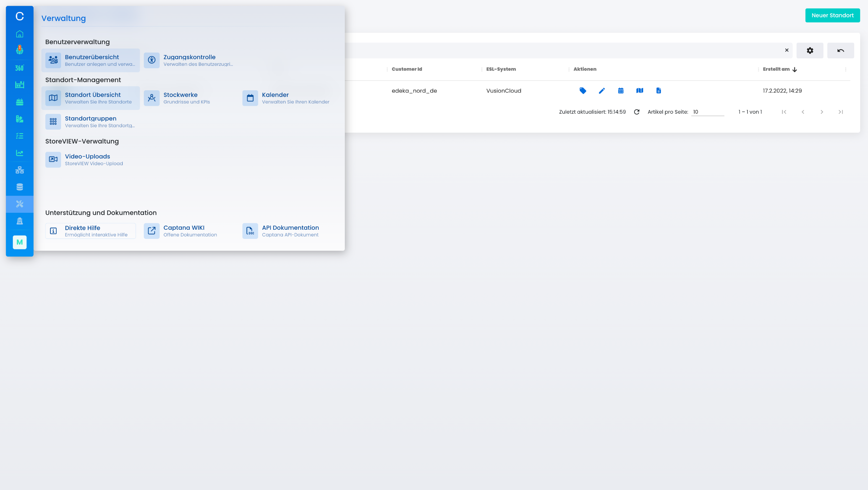The image size is (868, 490).
Task: Click the user avatar M in sidebar
Action: [x=20, y=242]
